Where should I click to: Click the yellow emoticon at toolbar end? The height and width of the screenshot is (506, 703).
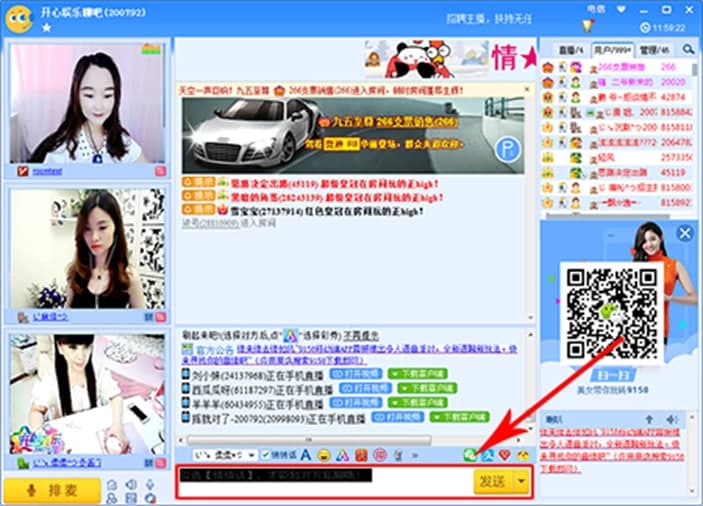522,455
